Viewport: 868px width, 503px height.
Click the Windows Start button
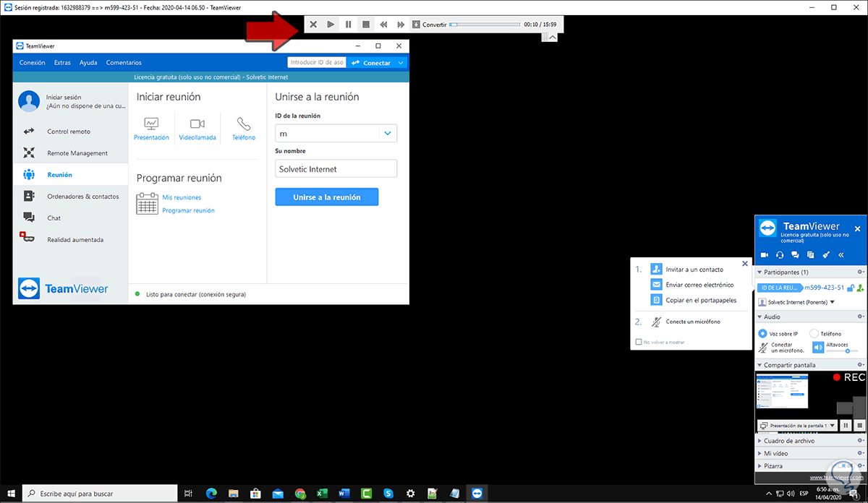11,493
